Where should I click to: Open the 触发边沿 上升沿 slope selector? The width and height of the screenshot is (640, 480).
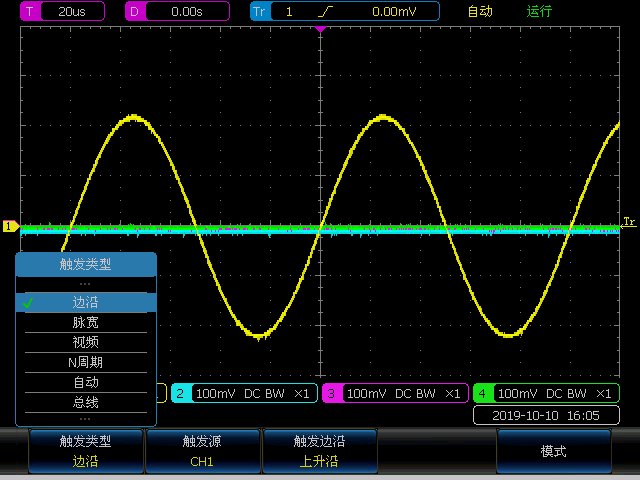pos(319,451)
